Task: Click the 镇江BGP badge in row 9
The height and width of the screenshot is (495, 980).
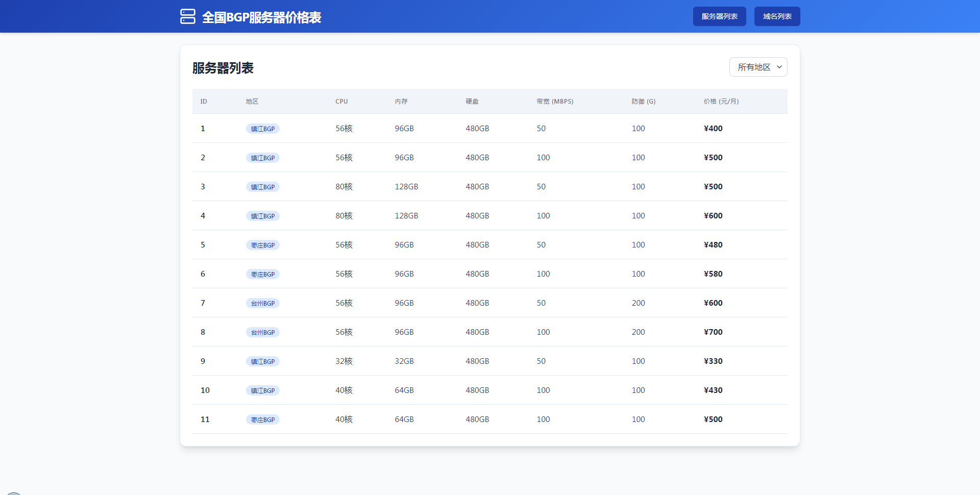Action: click(x=263, y=361)
